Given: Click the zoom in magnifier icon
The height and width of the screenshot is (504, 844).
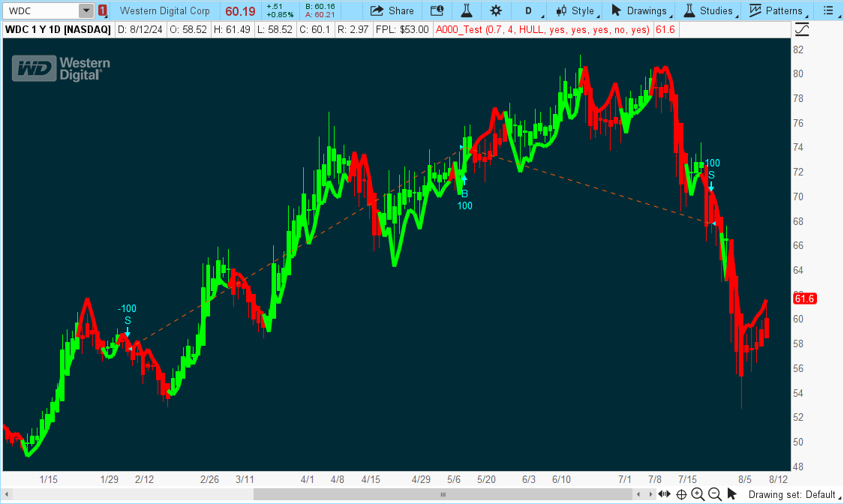Looking at the screenshot, I should click(x=698, y=494).
